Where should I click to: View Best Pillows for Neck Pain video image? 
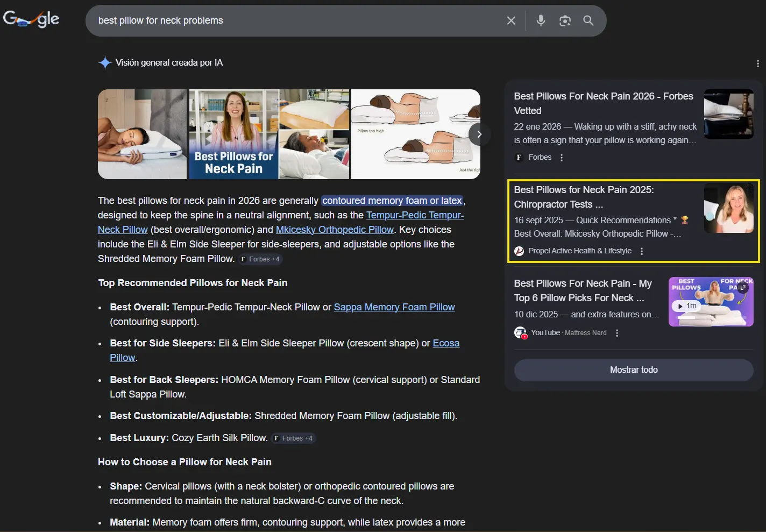click(234, 134)
